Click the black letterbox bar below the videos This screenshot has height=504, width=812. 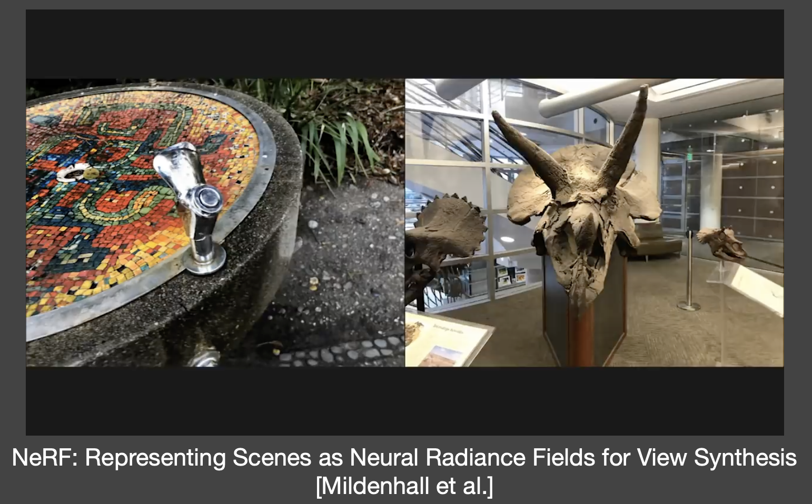404,401
